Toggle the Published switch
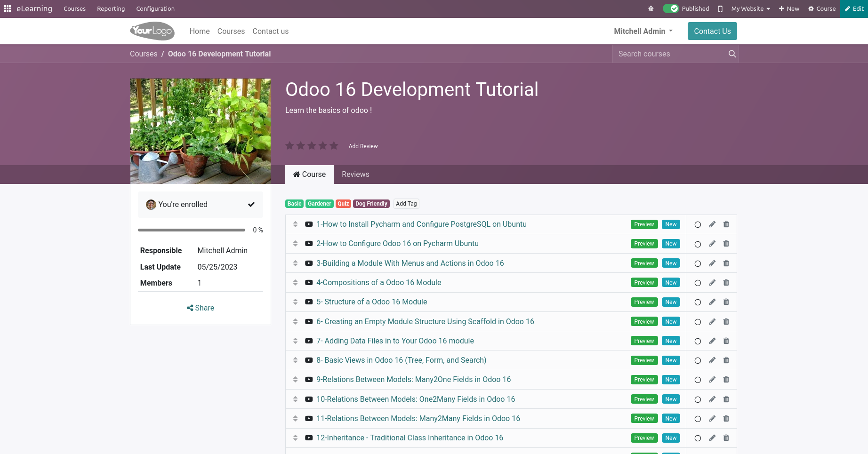Screen dimensions: 868x454 (x=671, y=8)
